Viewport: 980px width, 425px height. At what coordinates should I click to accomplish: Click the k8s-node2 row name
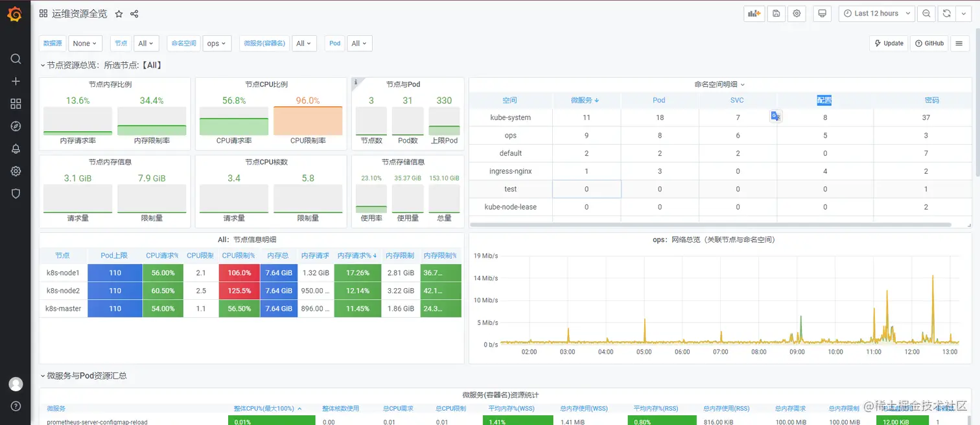[63, 291]
